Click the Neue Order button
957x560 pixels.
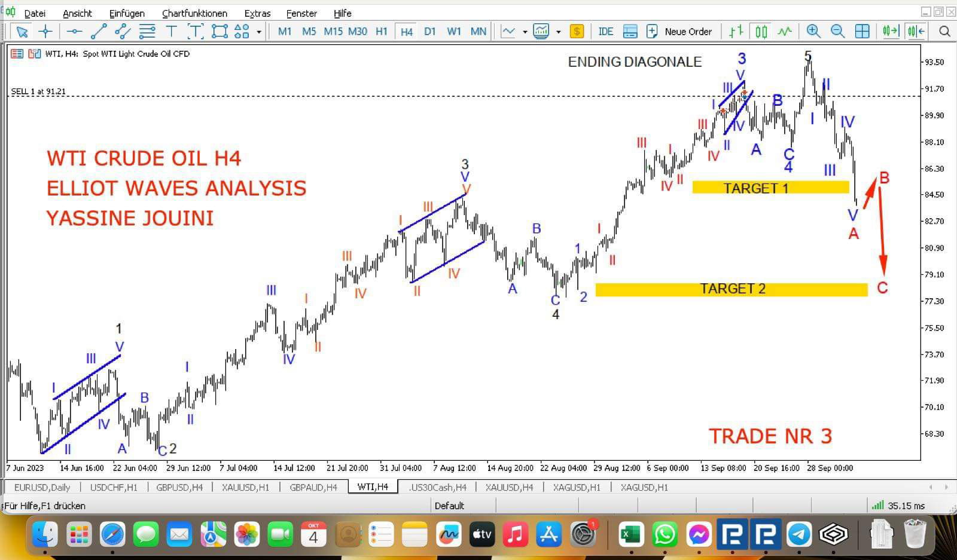680,32
